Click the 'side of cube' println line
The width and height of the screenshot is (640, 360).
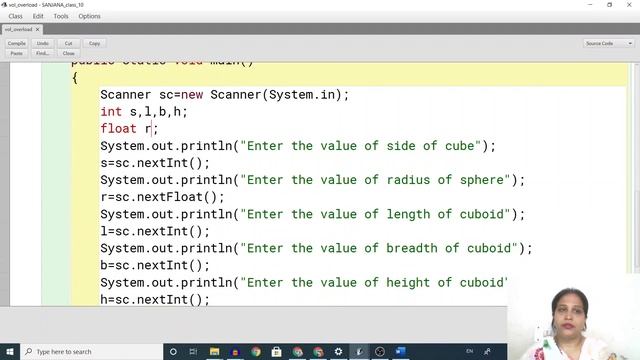coord(298,146)
